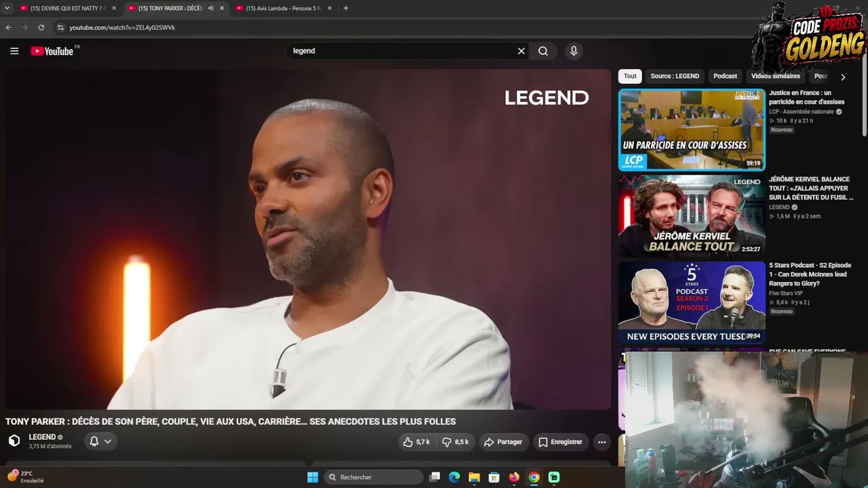Mute the Tony Parker tab audio icon

pos(211,8)
